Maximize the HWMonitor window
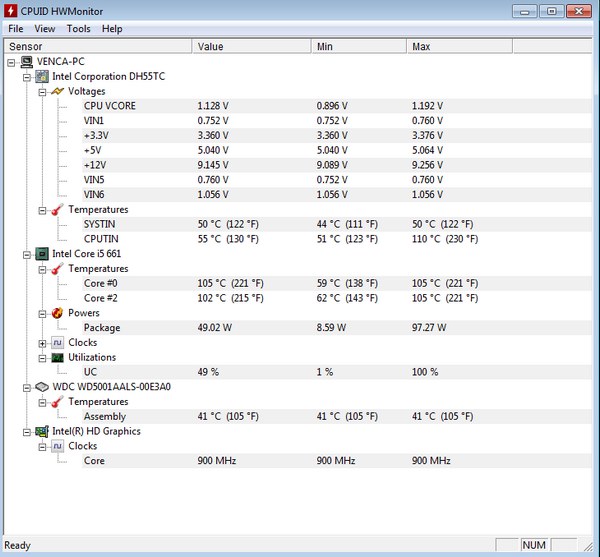The height and width of the screenshot is (557, 600). click(551, 11)
